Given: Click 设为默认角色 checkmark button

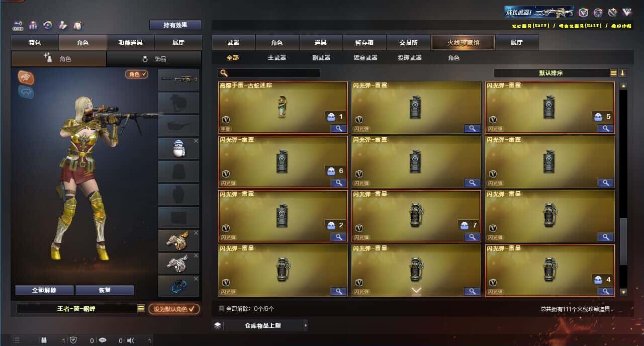Looking at the screenshot, I should click(174, 309).
